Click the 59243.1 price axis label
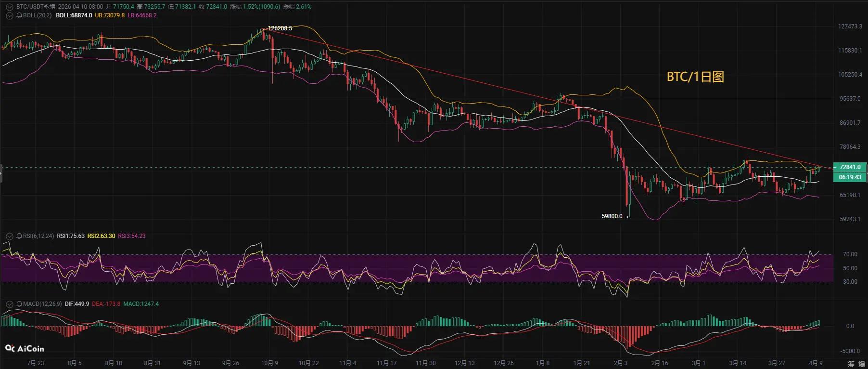The height and width of the screenshot is (369, 868). pyautogui.click(x=850, y=219)
